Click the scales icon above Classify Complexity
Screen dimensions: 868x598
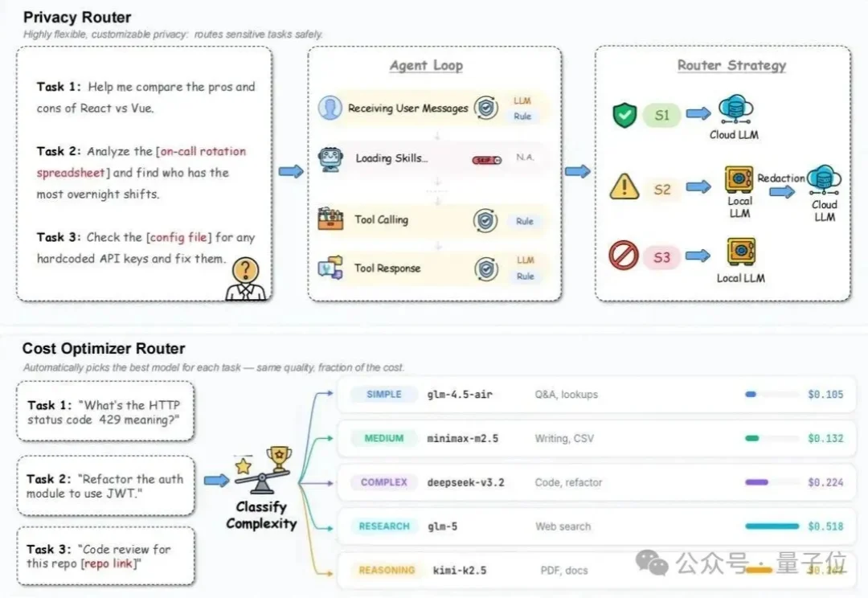pyautogui.click(x=263, y=472)
